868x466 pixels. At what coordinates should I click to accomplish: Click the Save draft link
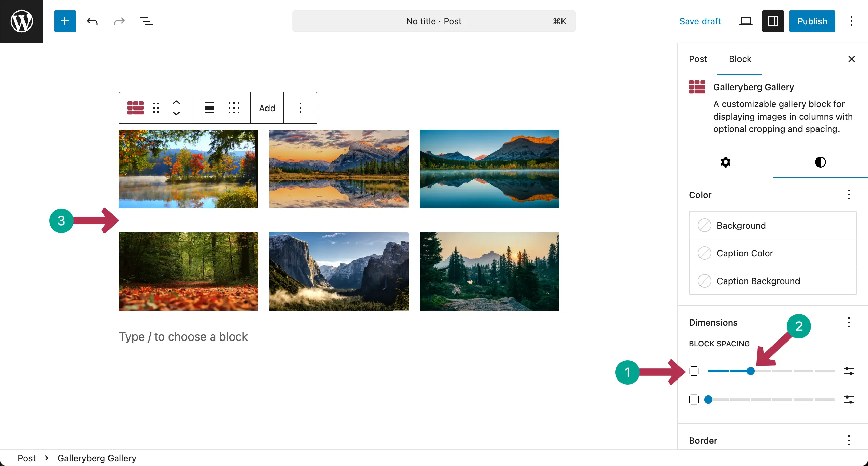700,21
